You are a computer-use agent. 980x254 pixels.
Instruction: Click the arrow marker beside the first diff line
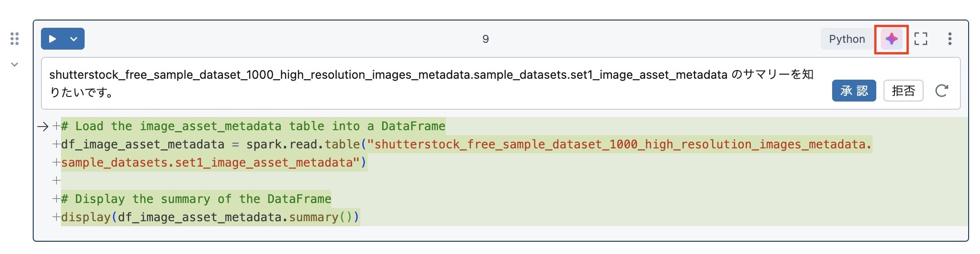43,127
